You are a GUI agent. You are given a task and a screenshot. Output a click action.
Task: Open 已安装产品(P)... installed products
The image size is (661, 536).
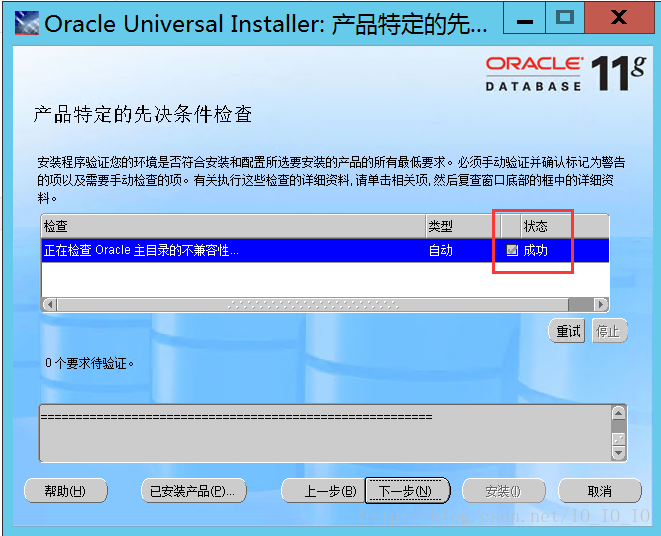193,491
